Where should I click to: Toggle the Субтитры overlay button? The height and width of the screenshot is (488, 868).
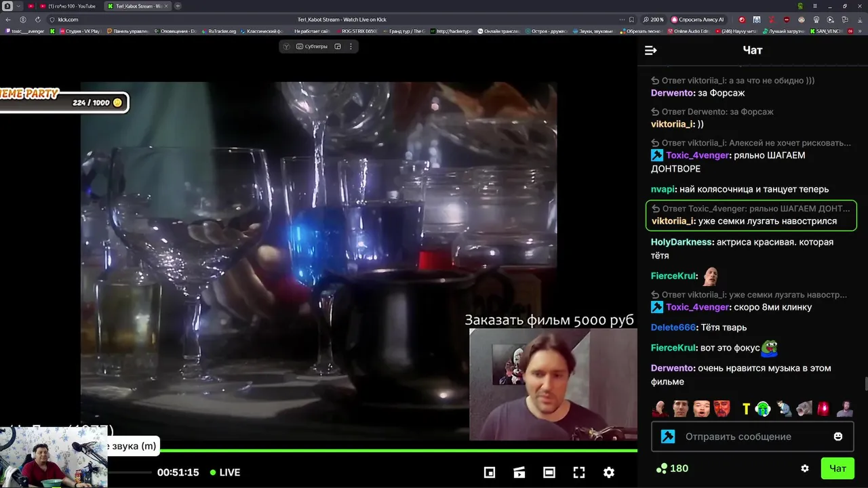pyautogui.click(x=312, y=46)
